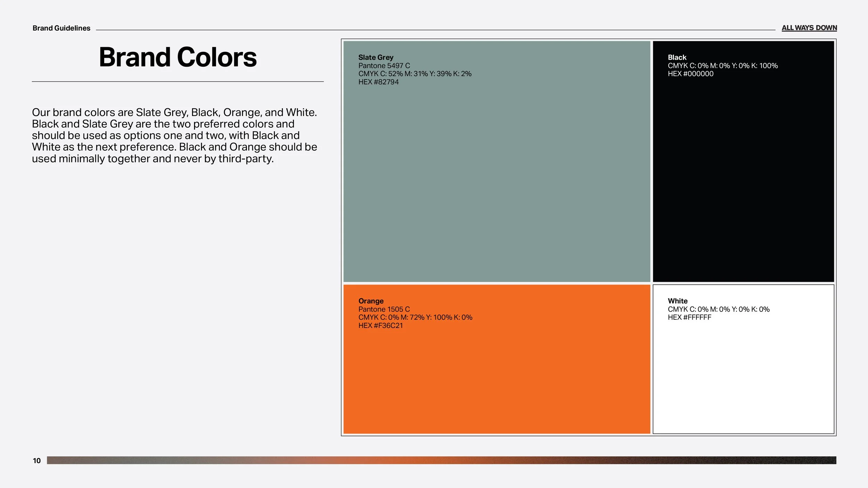Image resolution: width=868 pixels, height=488 pixels.
Task: Click the White swatch title text
Action: click(677, 301)
